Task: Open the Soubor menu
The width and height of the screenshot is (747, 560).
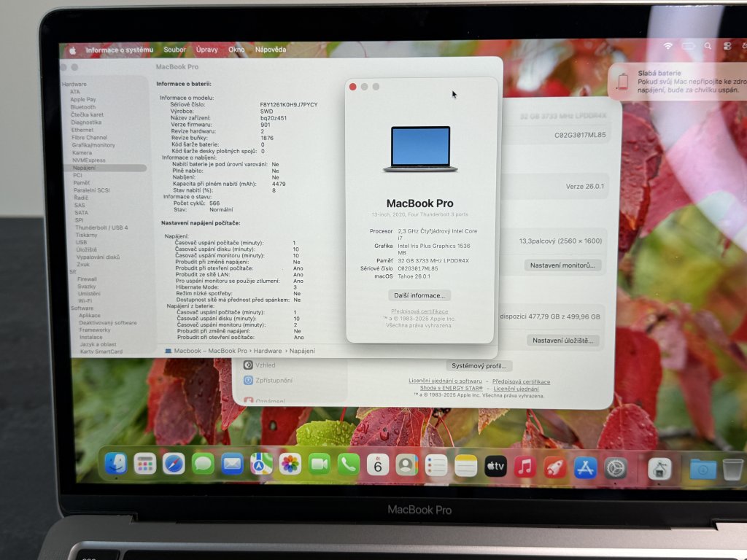Action: point(174,50)
